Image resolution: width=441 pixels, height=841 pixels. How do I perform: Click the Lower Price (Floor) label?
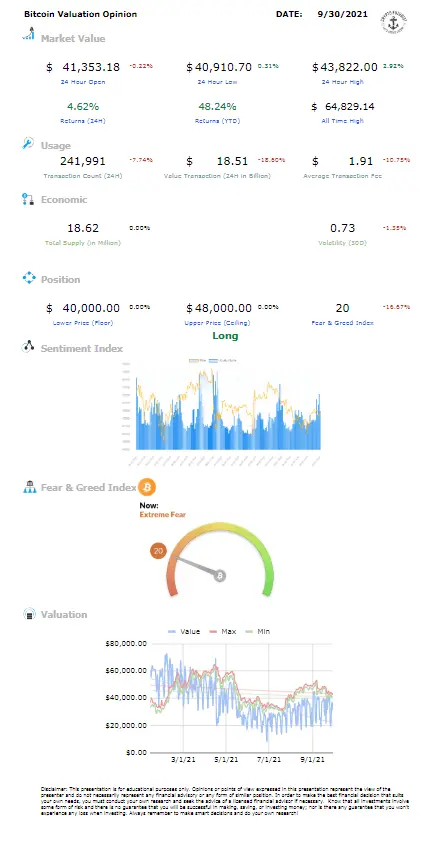pos(83,323)
